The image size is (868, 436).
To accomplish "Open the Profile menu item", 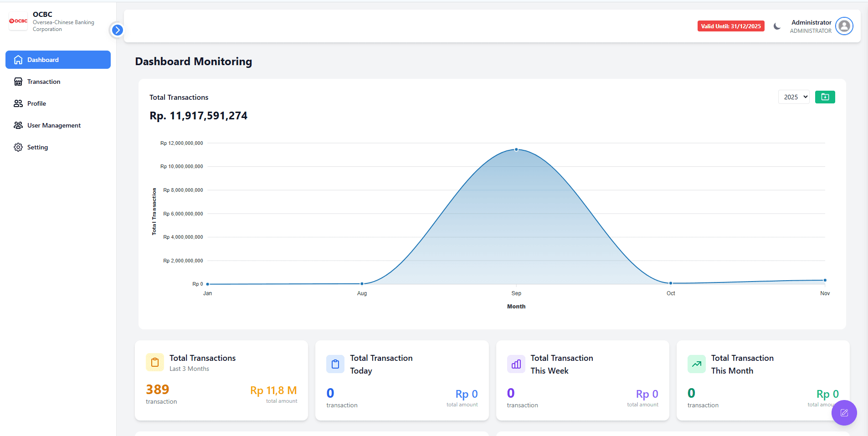I will click(36, 103).
